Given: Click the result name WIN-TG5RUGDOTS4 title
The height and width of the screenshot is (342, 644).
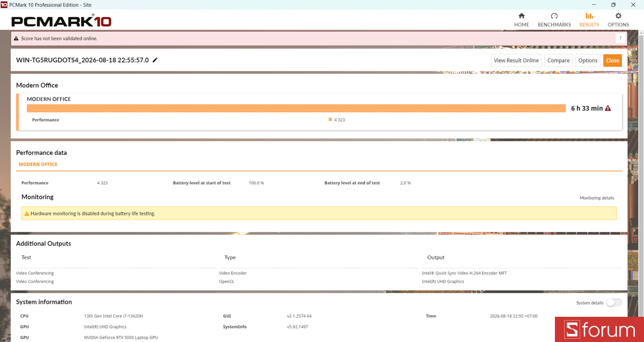Looking at the screenshot, I should tap(83, 60).
